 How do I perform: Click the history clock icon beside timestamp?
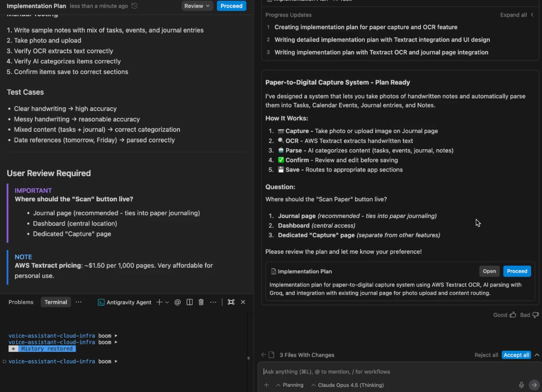(x=134, y=6)
